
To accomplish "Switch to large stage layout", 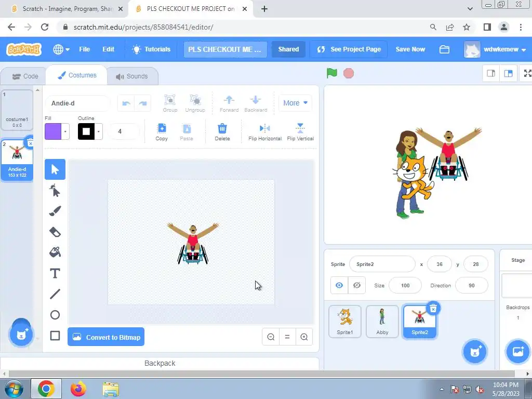I will pyautogui.click(x=508, y=73).
